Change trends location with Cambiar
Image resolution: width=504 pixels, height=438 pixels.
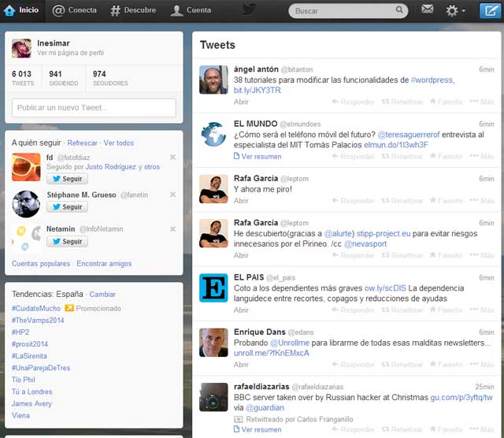pos(102,295)
